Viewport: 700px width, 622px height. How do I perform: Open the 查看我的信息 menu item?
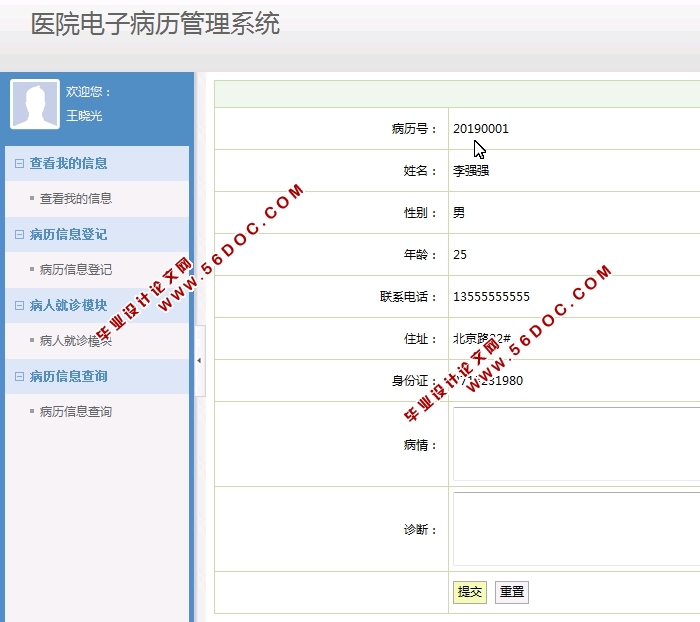coord(75,198)
